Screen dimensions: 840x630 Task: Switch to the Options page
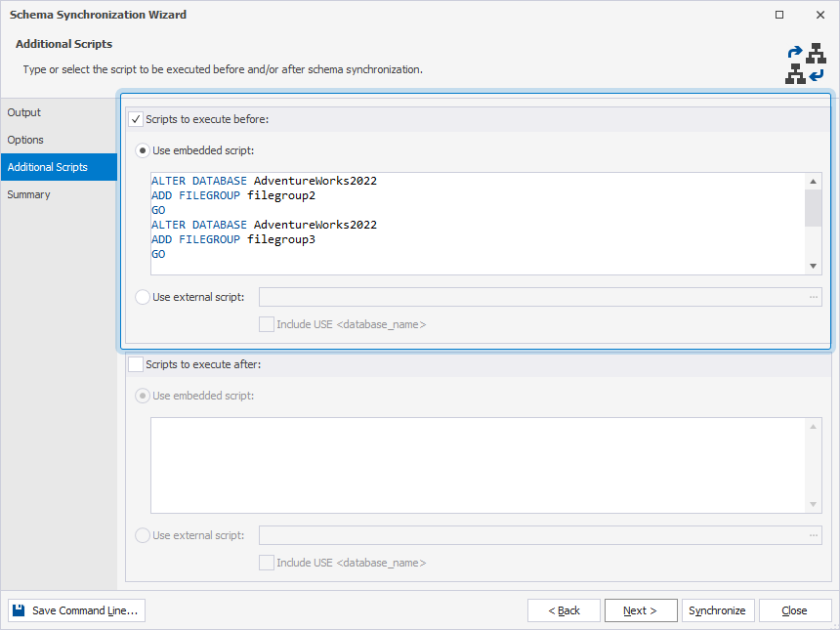tap(23, 140)
